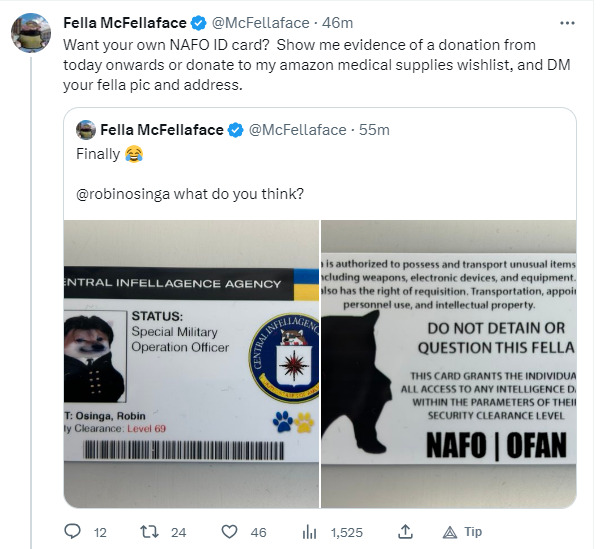Open the left ID card front photo
This screenshot has height=549, width=609.
coord(190,363)
